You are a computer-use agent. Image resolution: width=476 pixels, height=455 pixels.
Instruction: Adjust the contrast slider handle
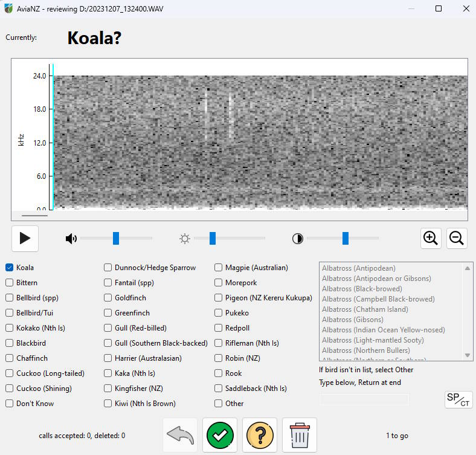click(345, 239)
